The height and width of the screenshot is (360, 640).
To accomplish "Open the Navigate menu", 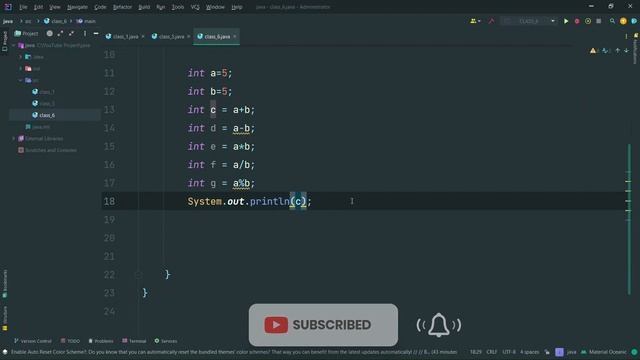I will click(x=77, y=7).
